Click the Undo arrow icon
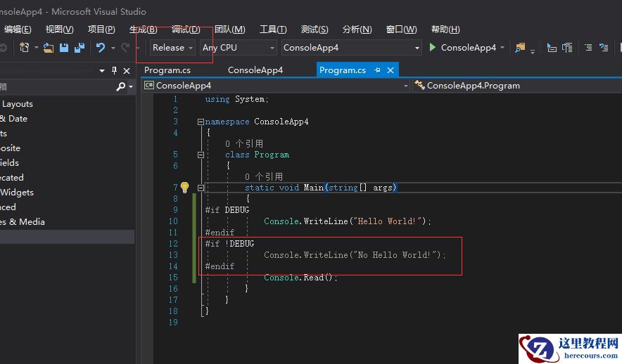This screenshot has width=622, height=364. [x=101, y=48]
